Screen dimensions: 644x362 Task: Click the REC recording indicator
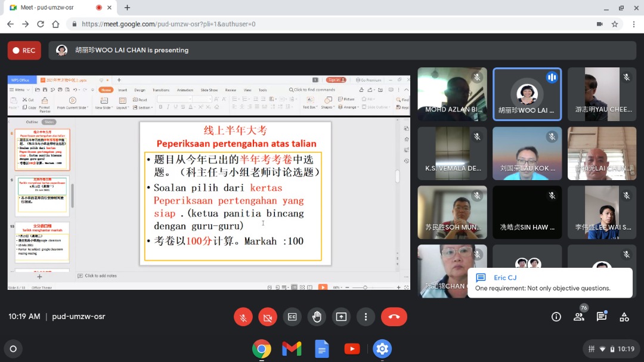coord(24,51)
